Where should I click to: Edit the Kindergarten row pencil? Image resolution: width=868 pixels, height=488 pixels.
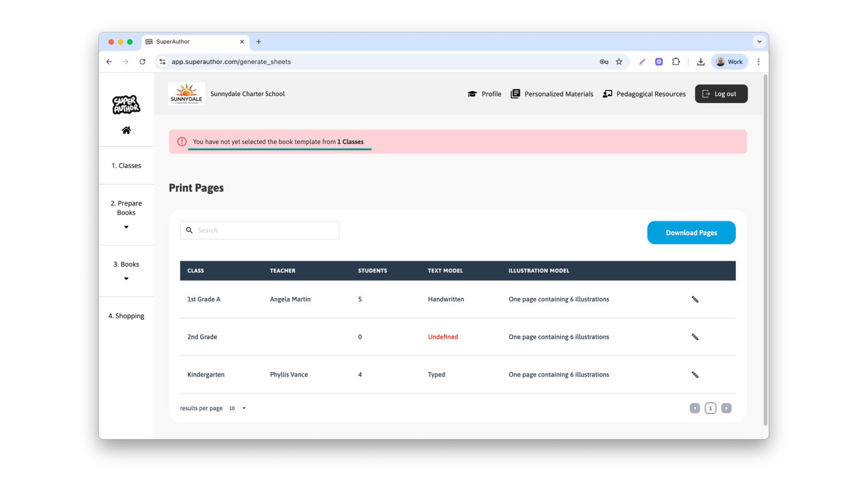point(695,374)
